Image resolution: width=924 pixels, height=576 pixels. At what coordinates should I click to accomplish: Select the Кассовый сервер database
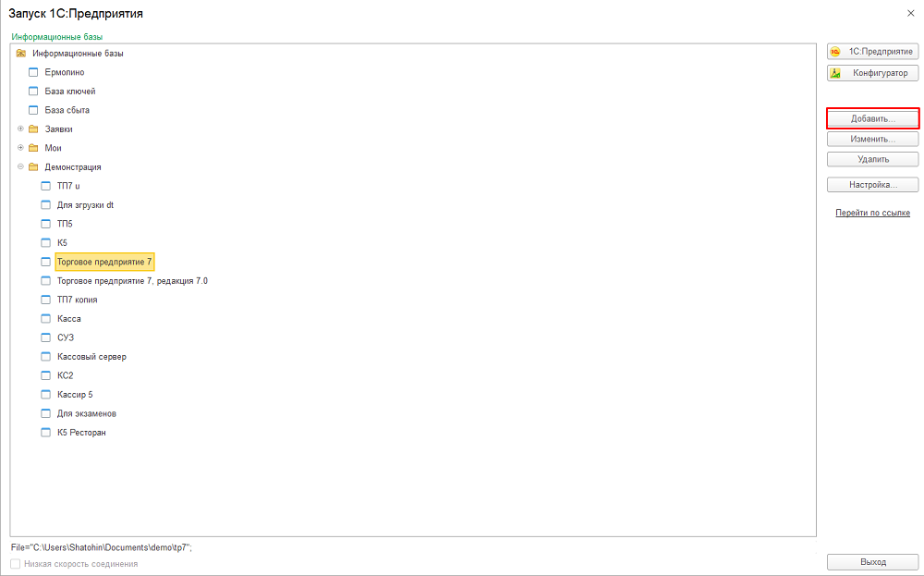click(x=91, y=357)
